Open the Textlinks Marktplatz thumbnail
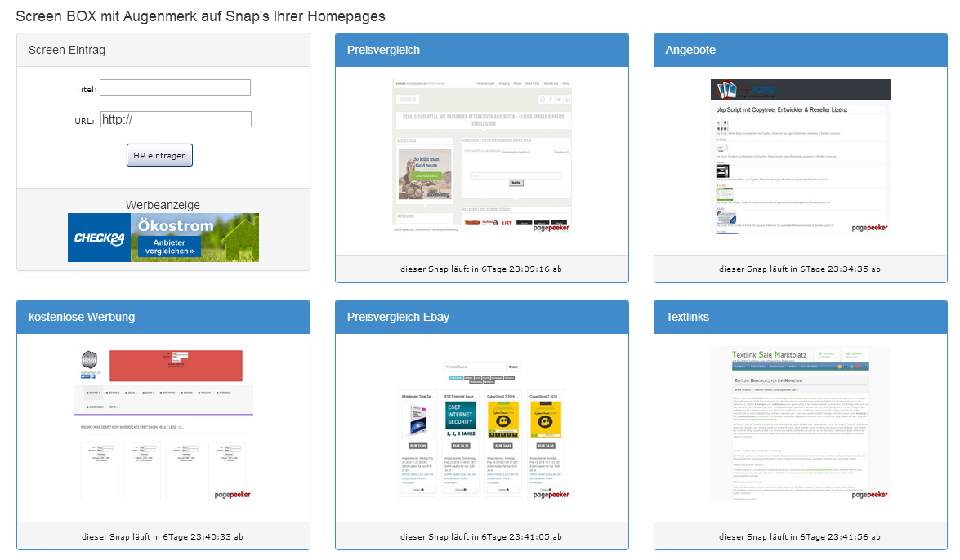Viewport: 960px width, 560px height. [x=800, y=423]
